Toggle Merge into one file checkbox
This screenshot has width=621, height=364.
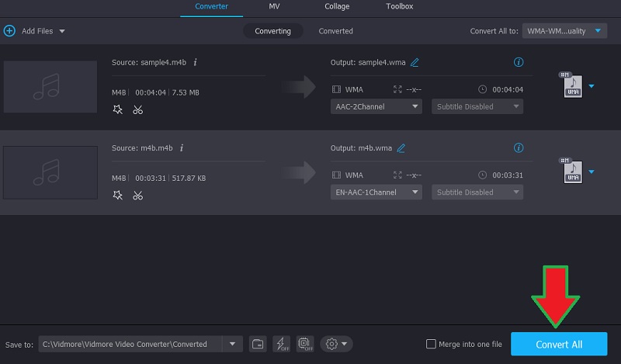(432, 344)
